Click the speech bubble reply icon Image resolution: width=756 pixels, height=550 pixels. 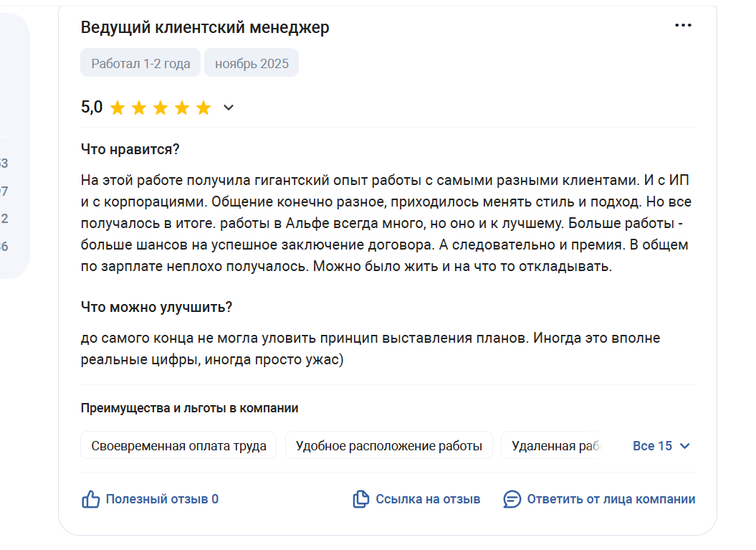(512, 499)
